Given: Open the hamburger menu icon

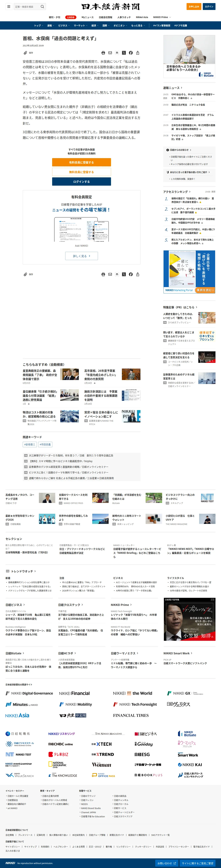Looking at the screenshot, I should [9, 6].
